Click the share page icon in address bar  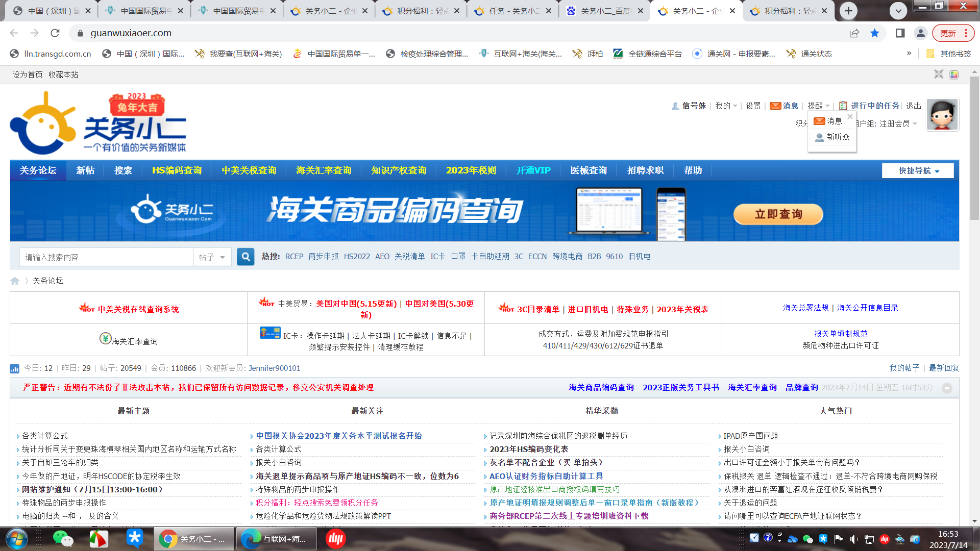click(x=854, y=33)
